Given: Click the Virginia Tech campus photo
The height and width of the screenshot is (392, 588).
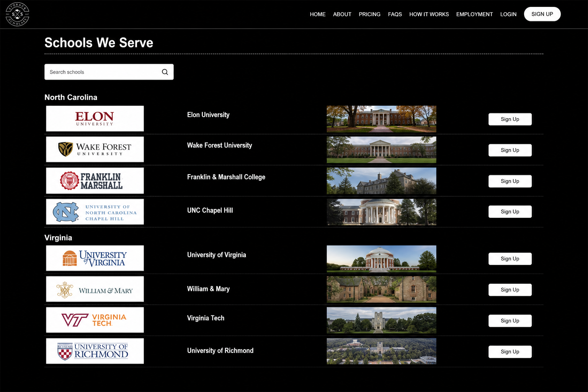Looking at the screenshot, I should (381, 320).
